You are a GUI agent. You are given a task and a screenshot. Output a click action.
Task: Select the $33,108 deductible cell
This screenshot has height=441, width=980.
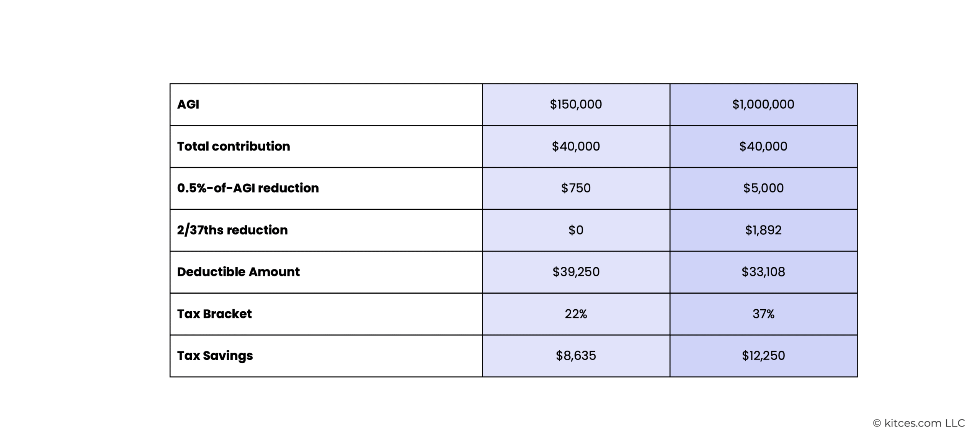pos(763,272)
